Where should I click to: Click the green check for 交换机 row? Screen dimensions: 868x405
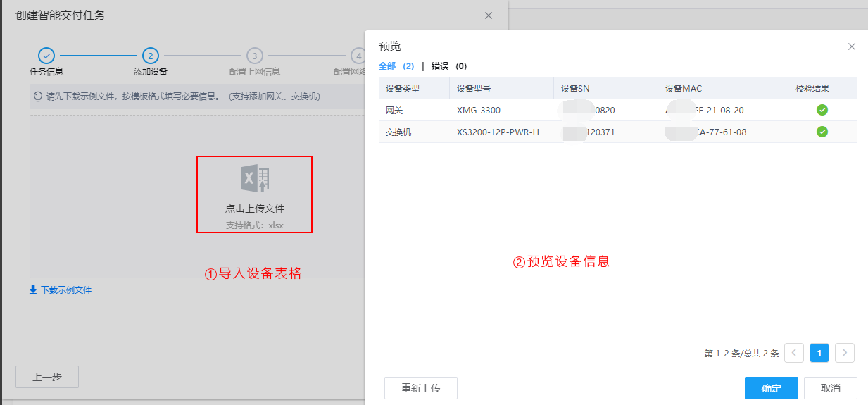coord(822,132)
